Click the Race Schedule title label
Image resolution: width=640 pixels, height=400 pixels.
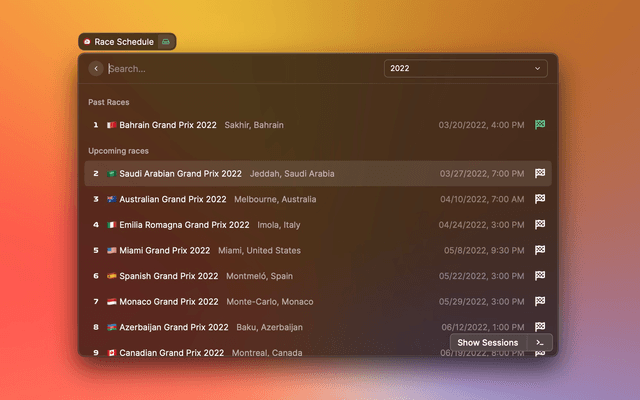click(124, 42)
